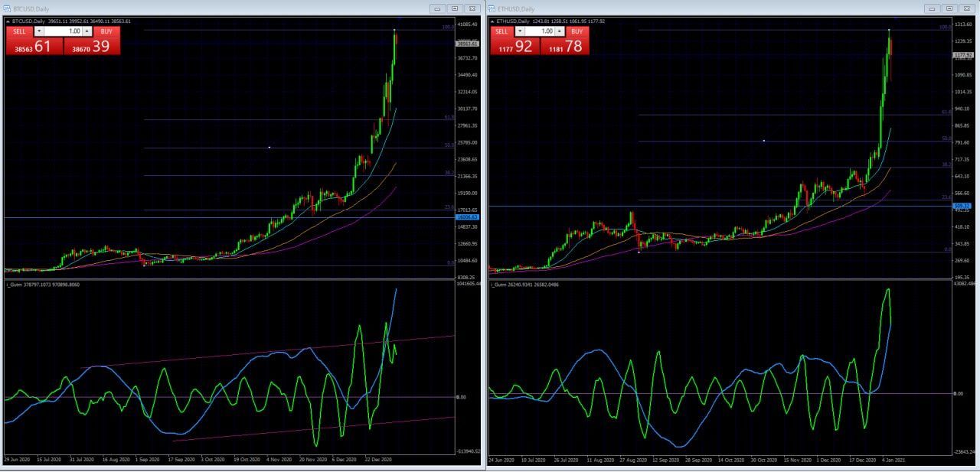Click SELL in the BTCUSD one-click panel
This screenshot has height=472, width=980.
point(18,31)
